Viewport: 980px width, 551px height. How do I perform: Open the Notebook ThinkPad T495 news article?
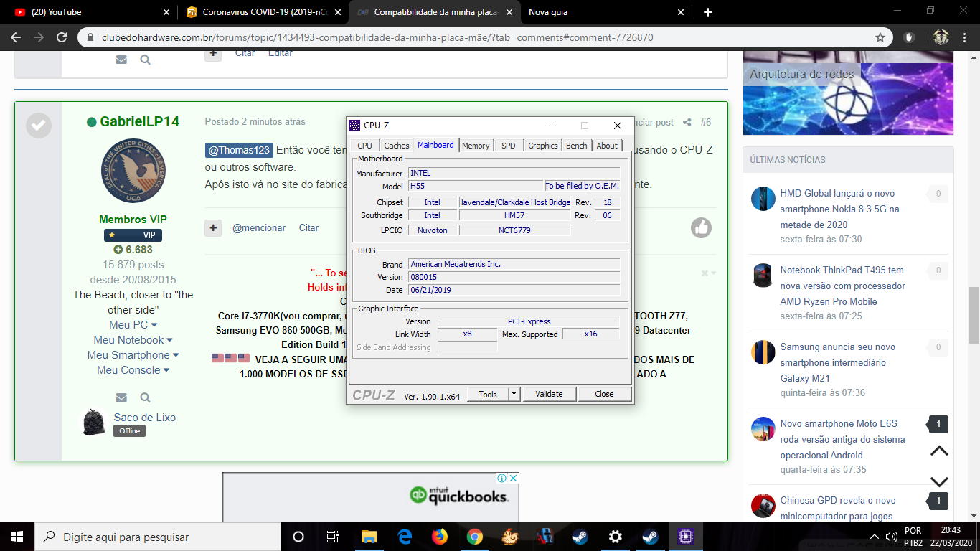[843, 286]
